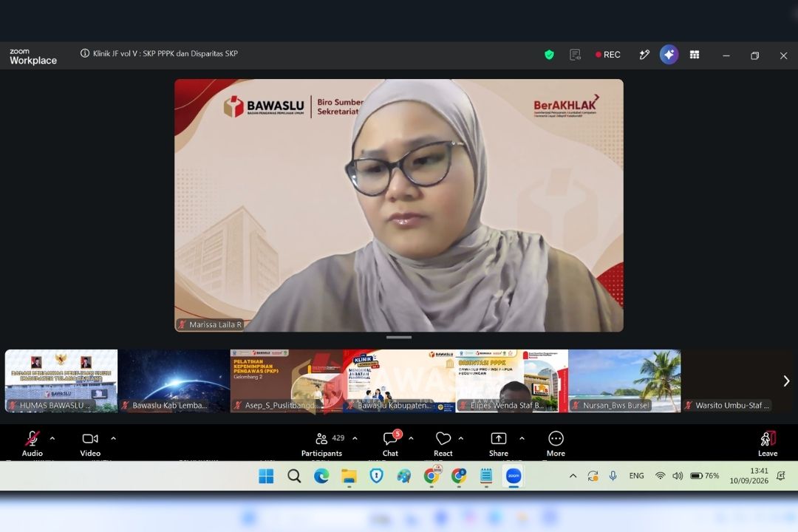Viewport: 798px width, 532px height.
Task: Click the Marissa Laila R name label
Action: pyautogui.click(x=211, y=324)
